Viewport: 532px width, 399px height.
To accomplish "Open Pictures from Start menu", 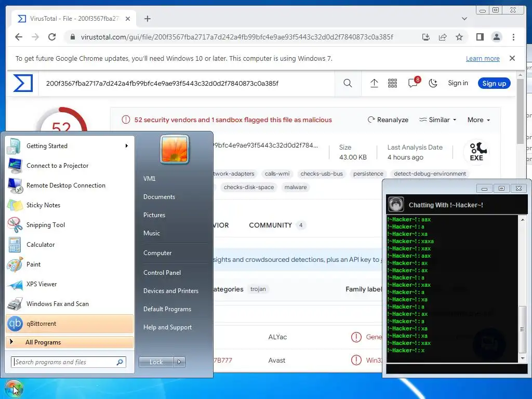I will [x=154, y=215].
